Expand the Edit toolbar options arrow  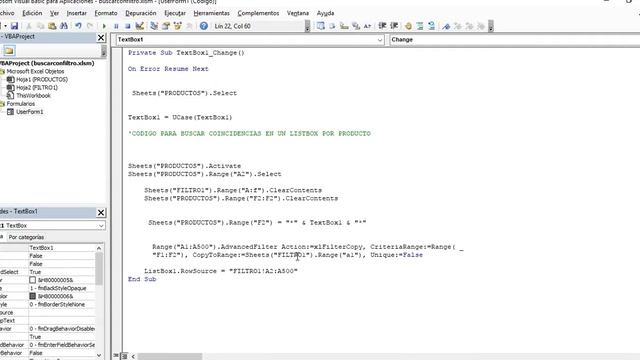pyautogui.click(x=491, y=26)
